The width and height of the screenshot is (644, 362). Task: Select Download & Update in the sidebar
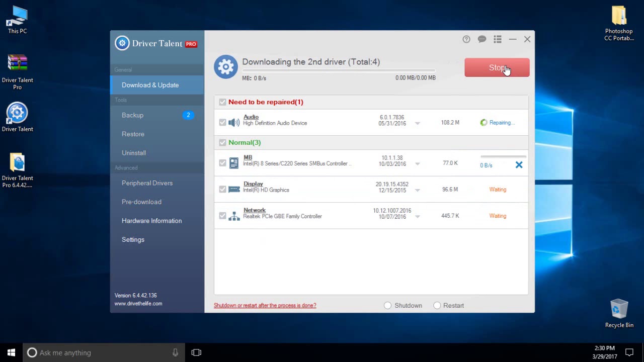tap(157, 85)
